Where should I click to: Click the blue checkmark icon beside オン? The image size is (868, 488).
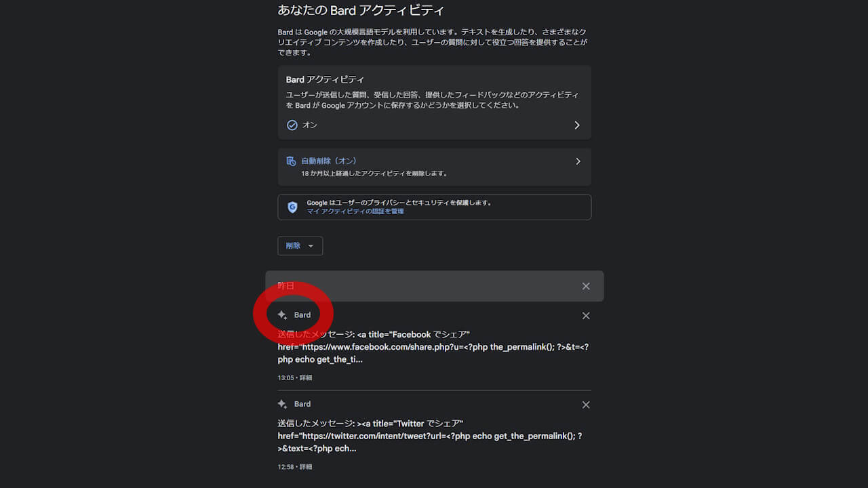(292, 125)
